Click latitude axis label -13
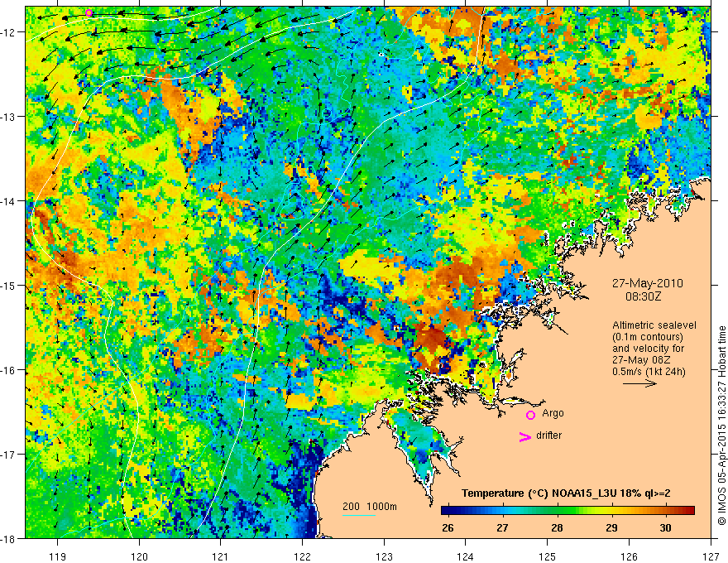The image size is (728, 563). (9, 117)
